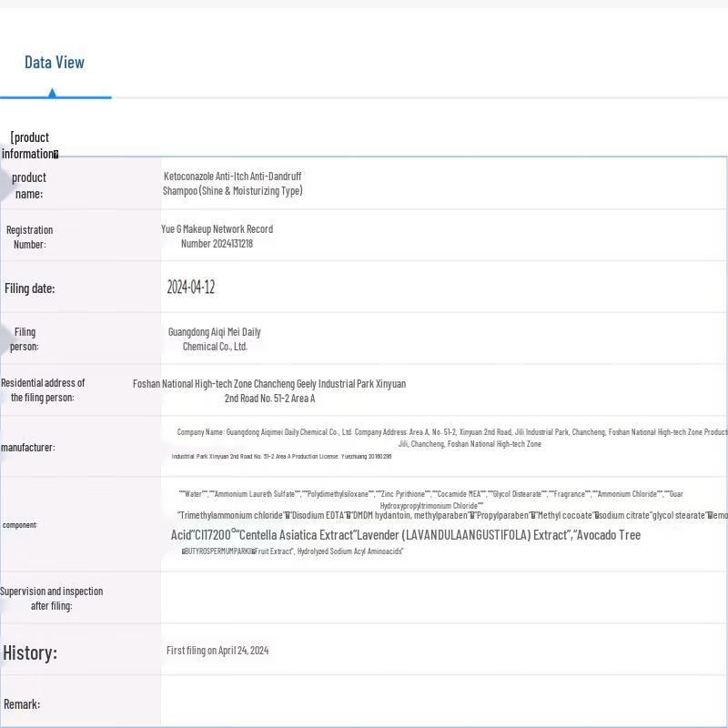Select the manufacturer Company Name details text
The image size is (728, 728).
pos(450,438)
